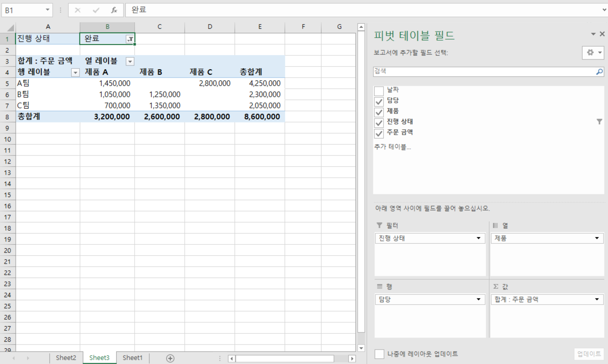
Task: Open 제품 dropdown in columns area
Action: tap(597, 238)
